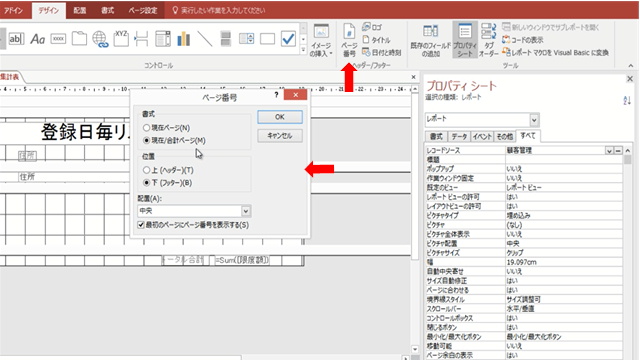
Task: Select the =Sum([限度額]) text box
Action: click(x=242, y=260)
